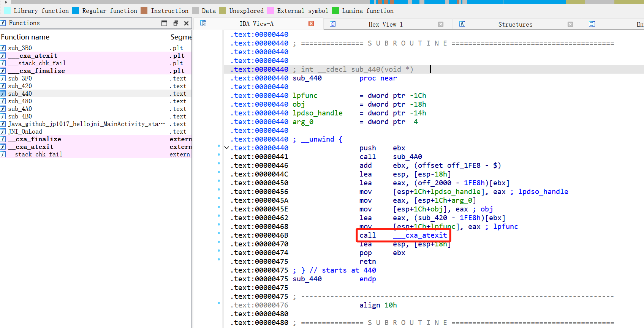Screen dimensions: 644x328
Task: Click the Hex View-1 tab icon
Action: (x=332, y=24)
